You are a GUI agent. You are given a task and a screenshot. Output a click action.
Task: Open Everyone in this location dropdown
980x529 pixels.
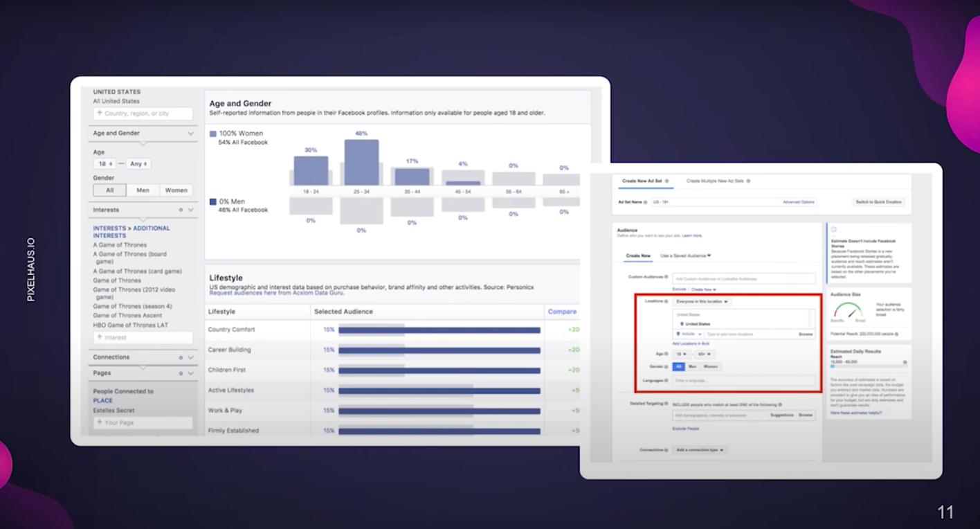click(x=702, y=302)
